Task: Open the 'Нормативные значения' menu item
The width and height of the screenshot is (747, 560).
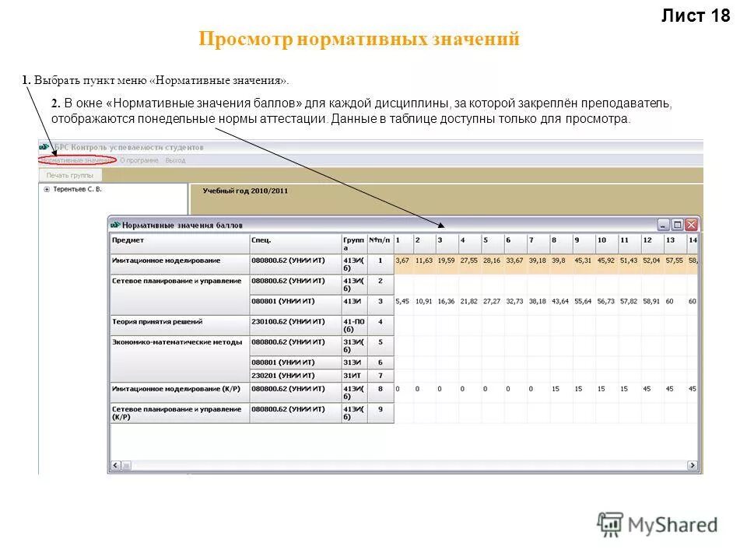Action: (77, 160)
